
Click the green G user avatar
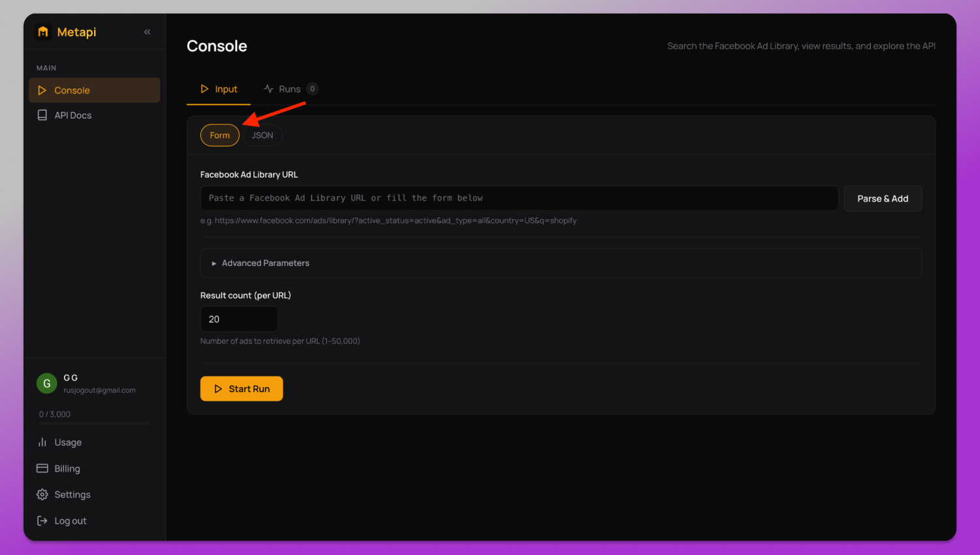tap(47, 384)
